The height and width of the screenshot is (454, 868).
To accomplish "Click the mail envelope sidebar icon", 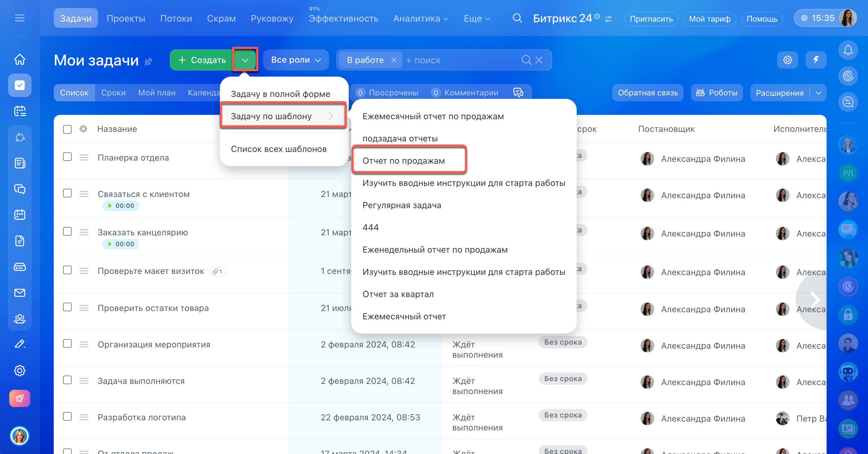I will point(20,293).
